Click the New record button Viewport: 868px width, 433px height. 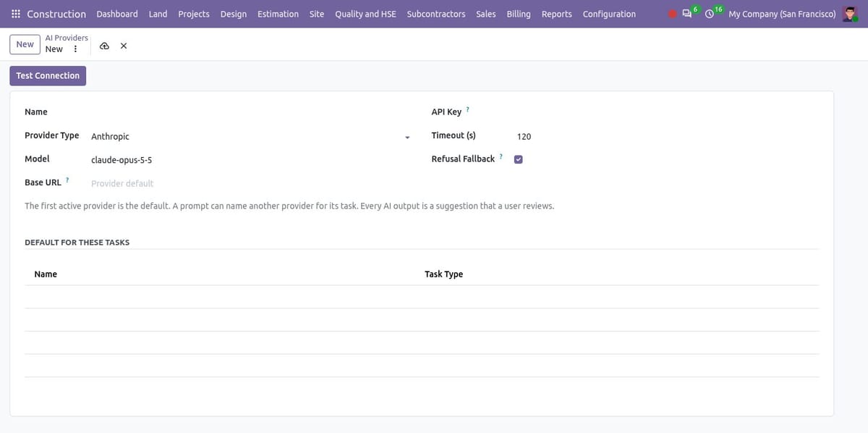[25, 44]
